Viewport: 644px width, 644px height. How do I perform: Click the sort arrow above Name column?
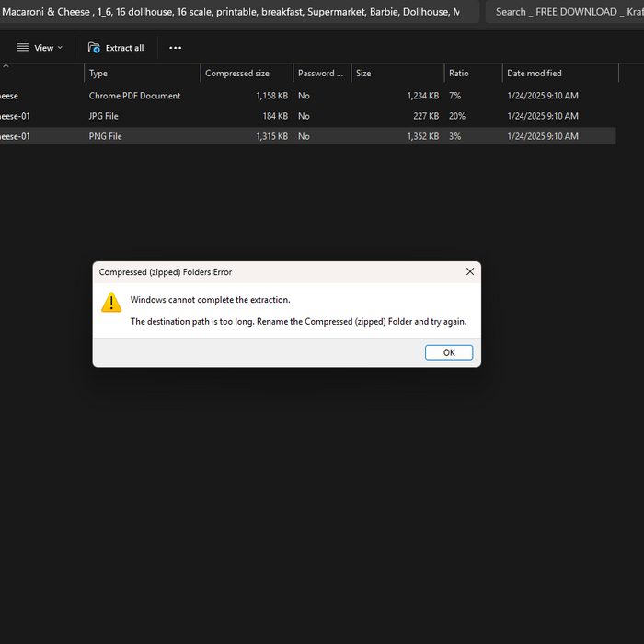coord(6,65)
